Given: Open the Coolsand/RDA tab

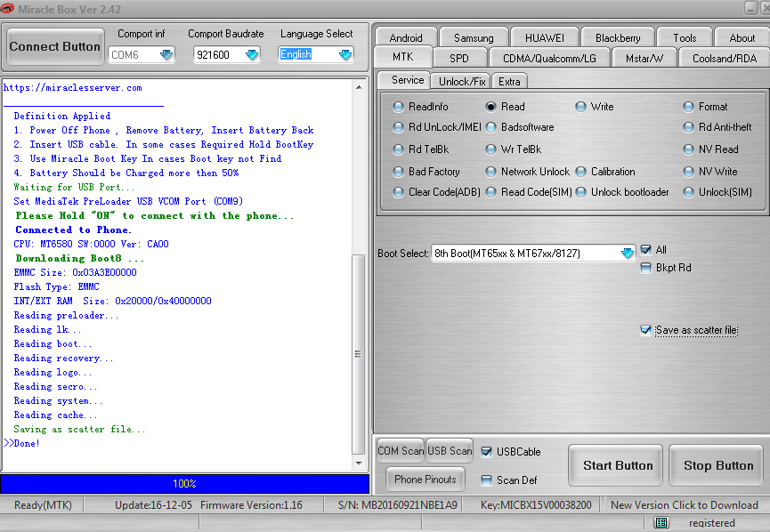Looking at the screenshot, I should pos(725,58).
